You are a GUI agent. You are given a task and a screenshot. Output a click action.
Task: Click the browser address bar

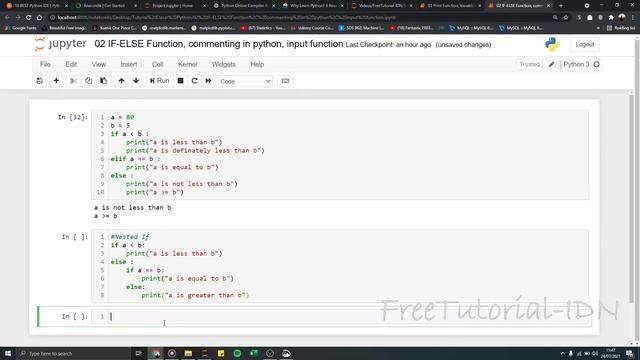pyautogui.click(x=302, y=18)
